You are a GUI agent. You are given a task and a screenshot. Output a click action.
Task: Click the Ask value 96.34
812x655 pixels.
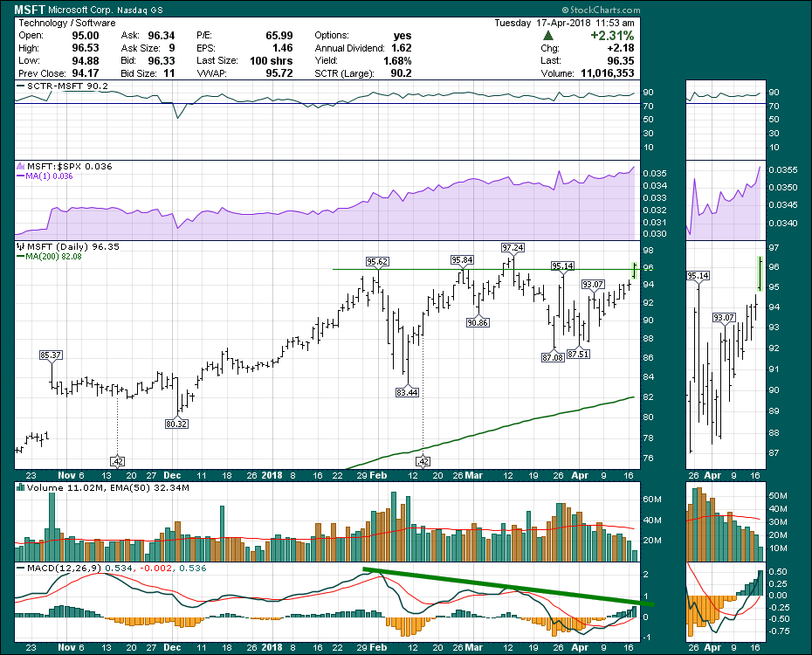coord(162,35)
